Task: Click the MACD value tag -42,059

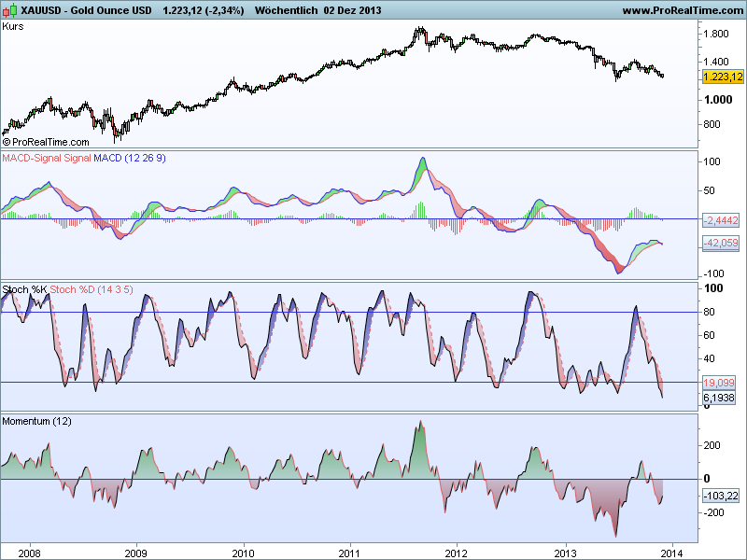Action: pyautogui.click(x=721, y=243)
